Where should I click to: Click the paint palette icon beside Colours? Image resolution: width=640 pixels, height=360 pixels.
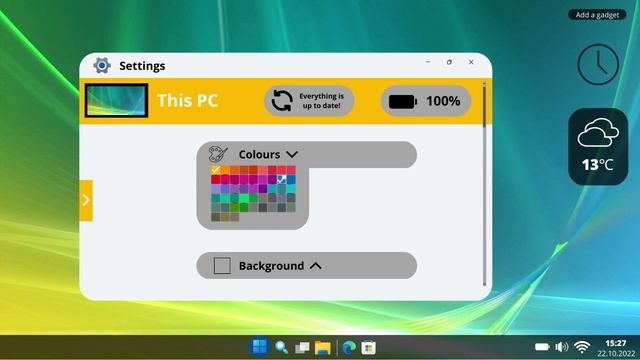point(218,154)
